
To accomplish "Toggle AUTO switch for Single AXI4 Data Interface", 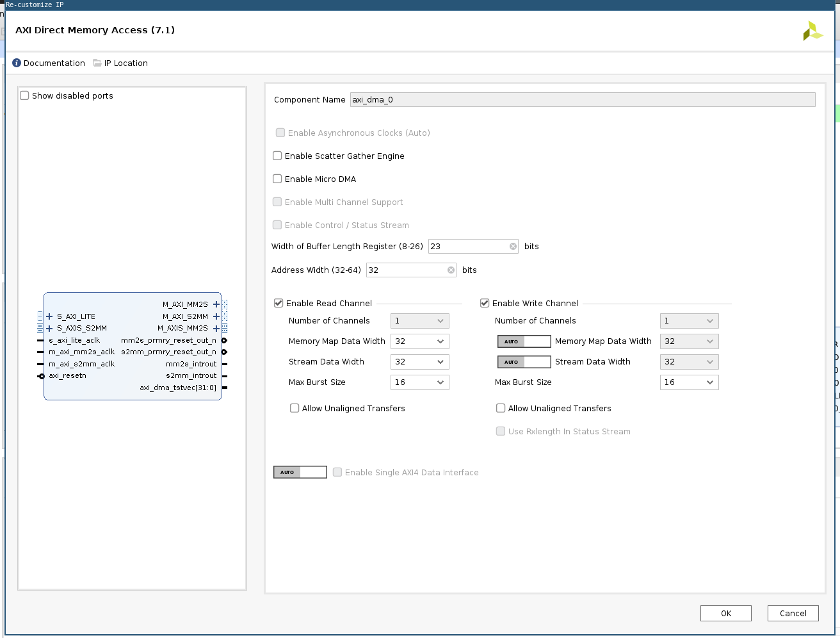I will coord(300,472).
